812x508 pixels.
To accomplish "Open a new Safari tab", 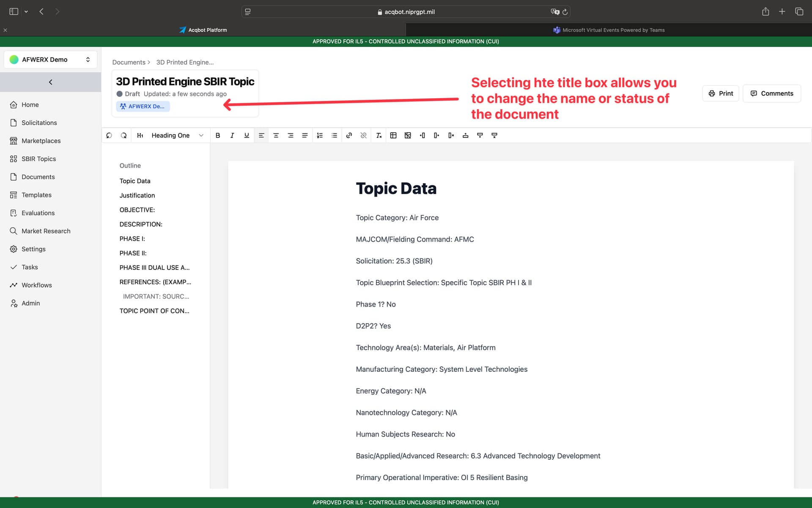I will pos(782,11).
